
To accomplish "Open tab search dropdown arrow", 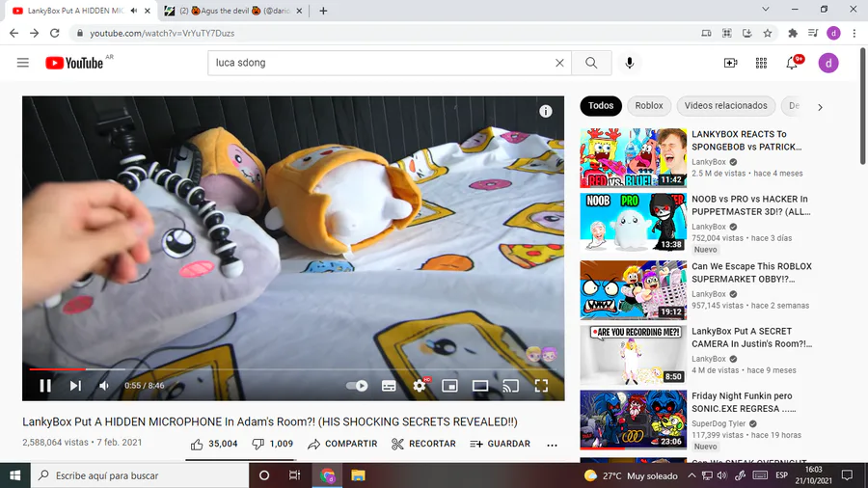I will point(766,10).
